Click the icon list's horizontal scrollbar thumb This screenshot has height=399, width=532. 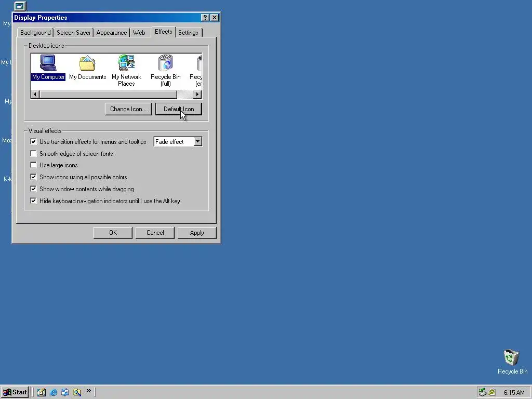[x=108, y=94]
